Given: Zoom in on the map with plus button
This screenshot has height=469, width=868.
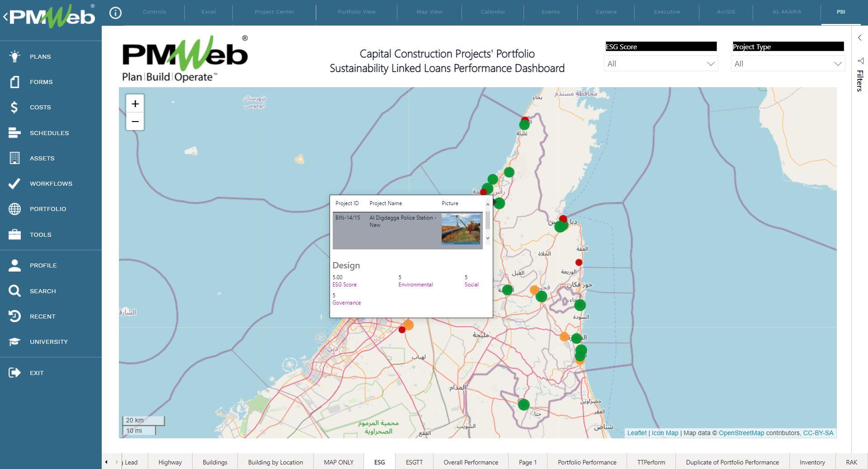Looking at the screenshot, I should tap(135, 104).
